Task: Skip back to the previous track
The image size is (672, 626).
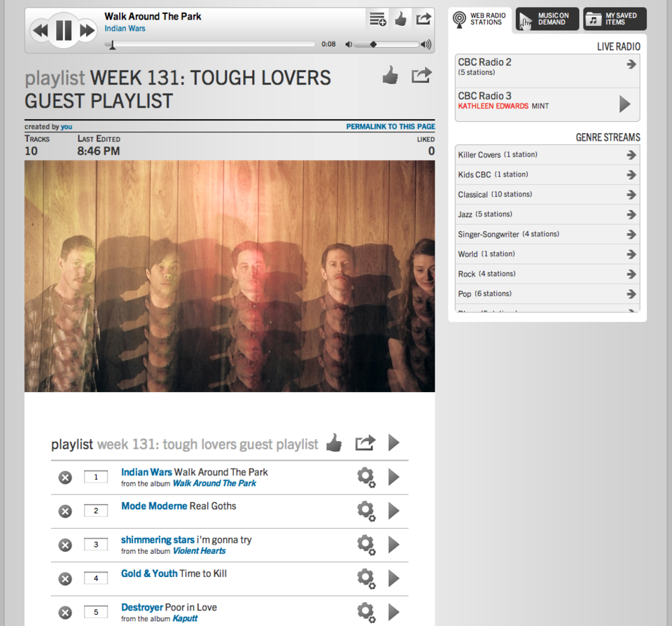Action: [41, 31]
